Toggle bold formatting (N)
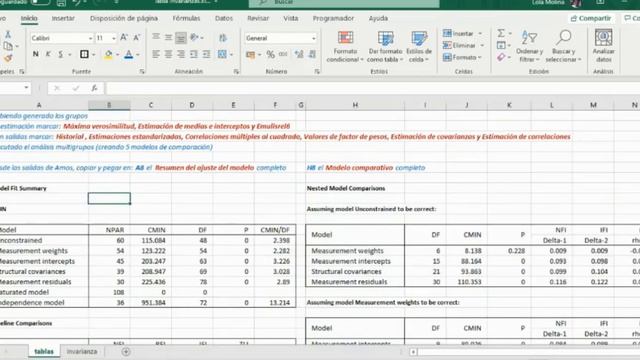 tap(36, 54)
